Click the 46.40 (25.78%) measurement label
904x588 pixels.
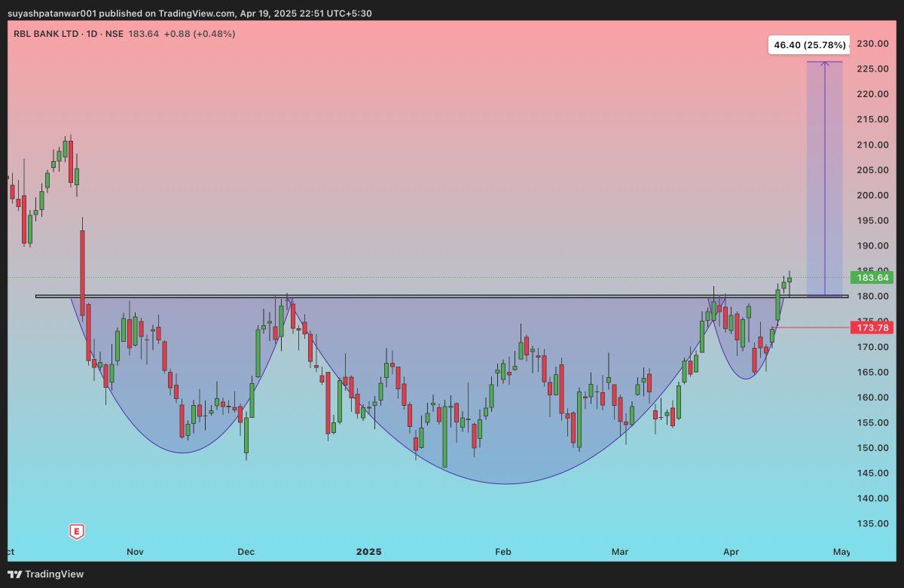click(x=809, y=45)
